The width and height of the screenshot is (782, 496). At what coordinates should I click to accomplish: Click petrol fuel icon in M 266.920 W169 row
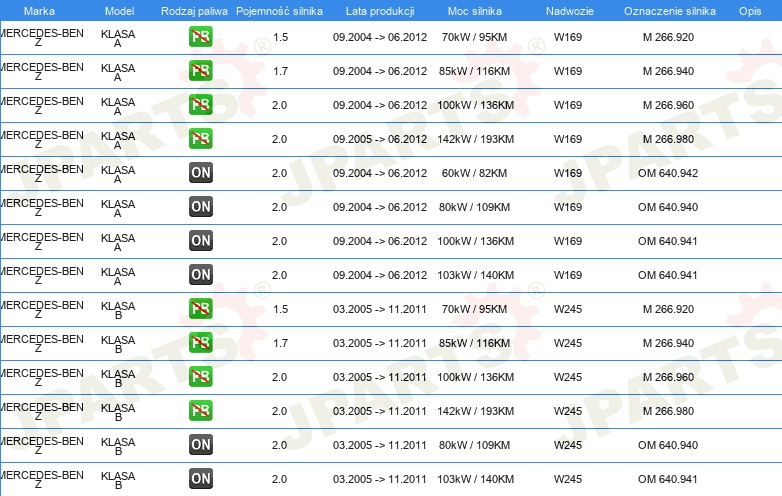(x=200, y=37)
